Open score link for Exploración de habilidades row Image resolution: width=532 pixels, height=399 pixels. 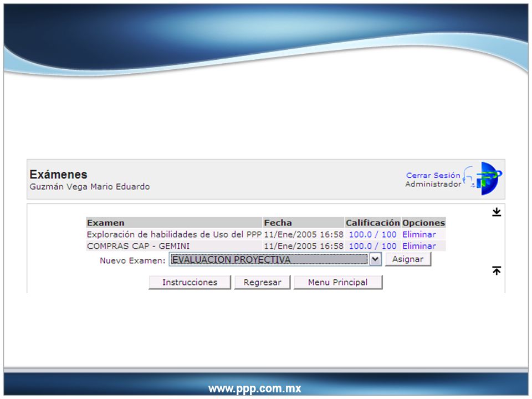coord(372,234)
